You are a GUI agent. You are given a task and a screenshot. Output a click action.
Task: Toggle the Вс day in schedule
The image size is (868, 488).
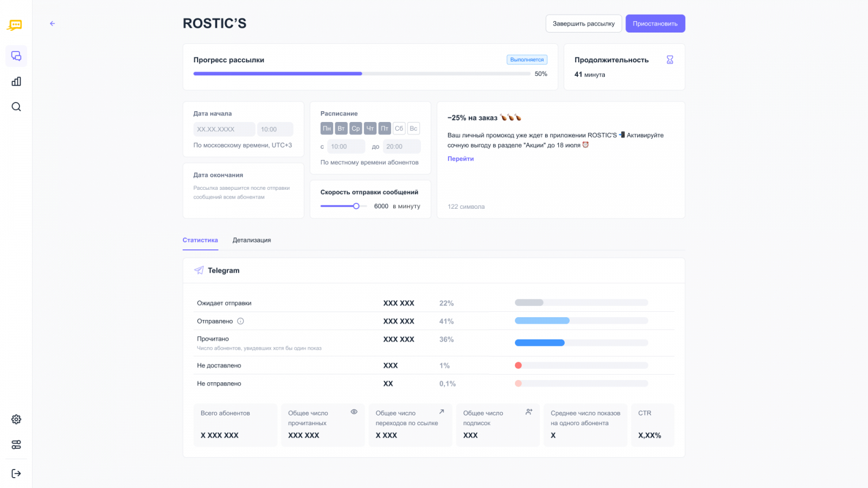coord(413,129)
